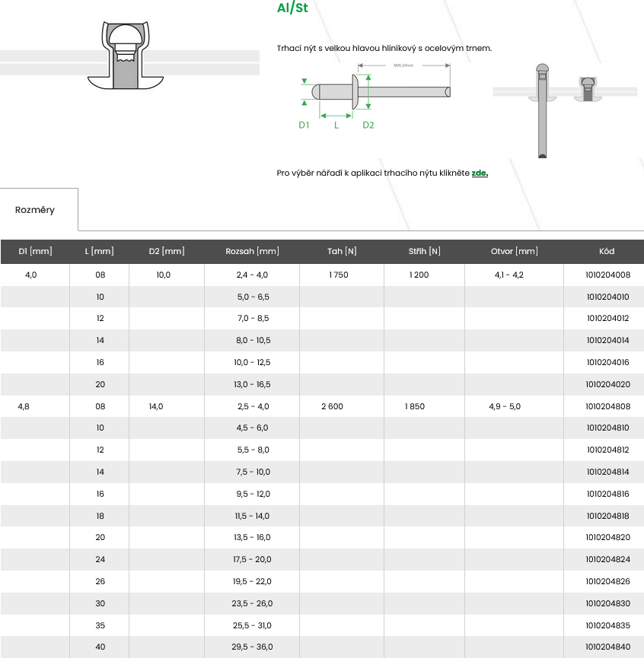Viewport: 644px width, 658px height.
Task: Click product code 1010204840 in last row
Action: (x=607, y=647)
